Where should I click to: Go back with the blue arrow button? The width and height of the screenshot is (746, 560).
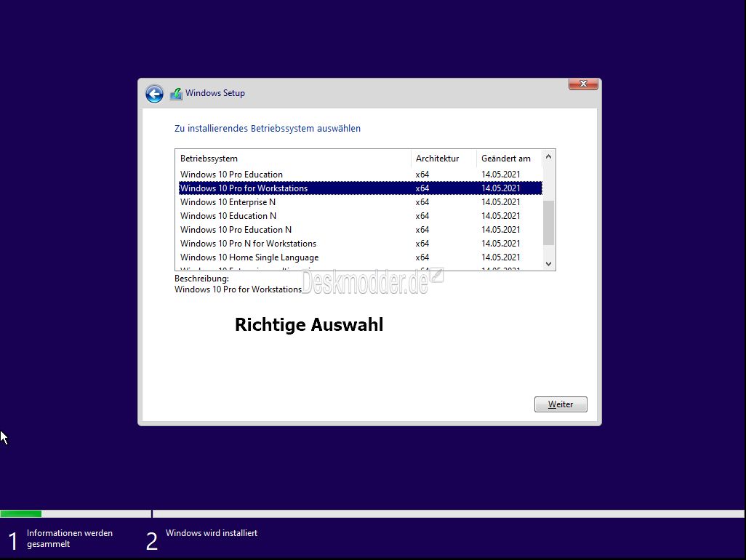click(154, 94)
